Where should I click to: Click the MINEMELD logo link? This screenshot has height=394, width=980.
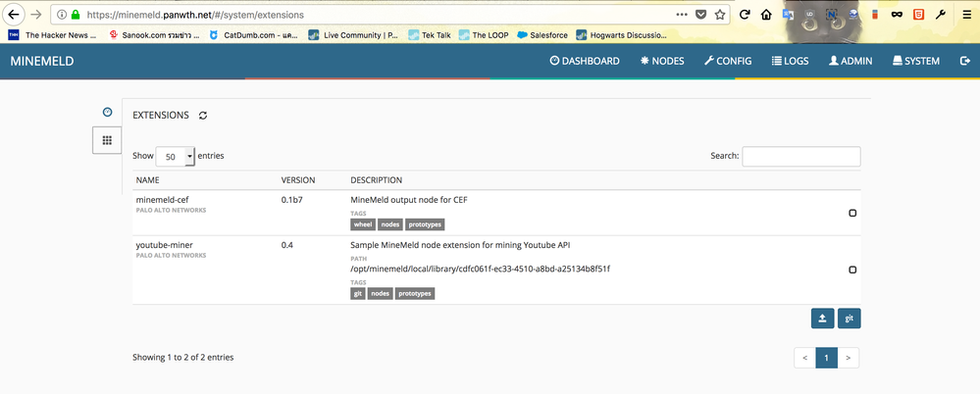click(x=42, y=61)
